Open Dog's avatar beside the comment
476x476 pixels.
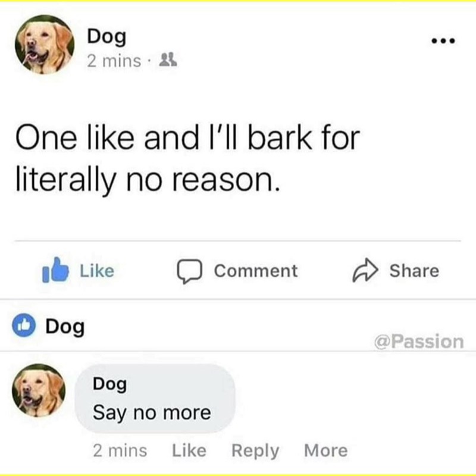click(39, 390)
